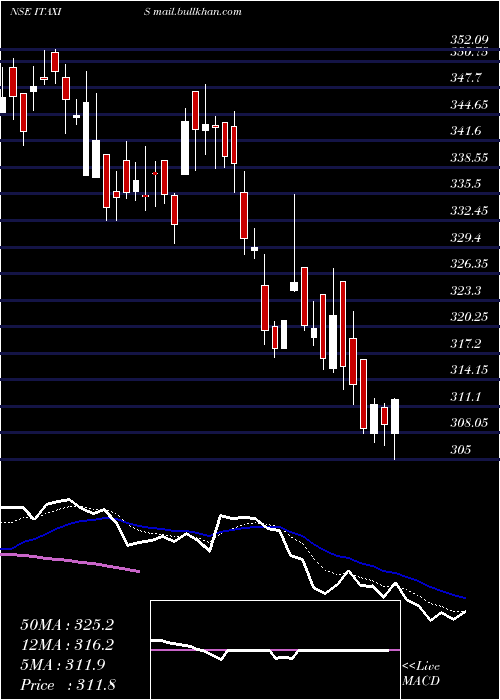Screen dimensions: 500x700
Task: Select the 347.7 price axis label
Action: (x=466, y=78)
